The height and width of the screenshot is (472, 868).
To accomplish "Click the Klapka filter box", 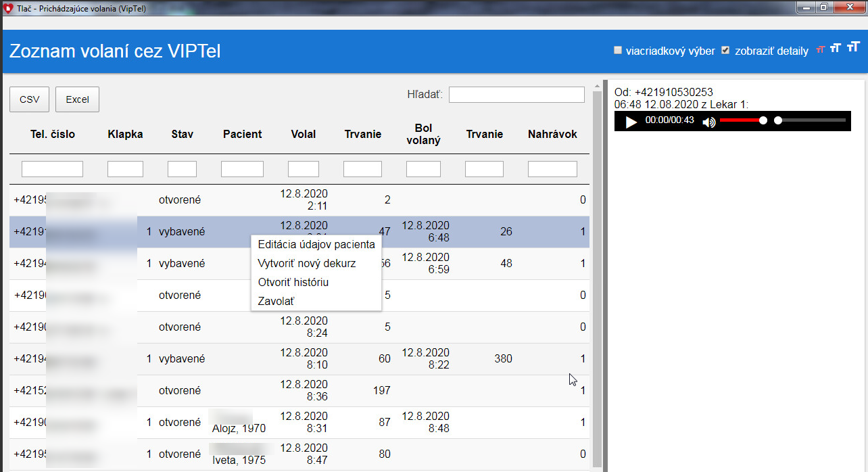I will tap(125, 169).
